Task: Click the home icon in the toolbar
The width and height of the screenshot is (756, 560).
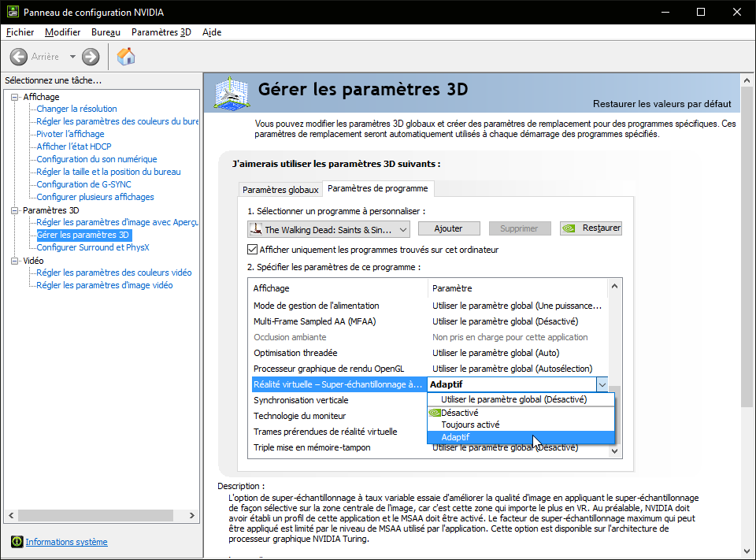Action: pyautogui.click(x=124, y=56)
